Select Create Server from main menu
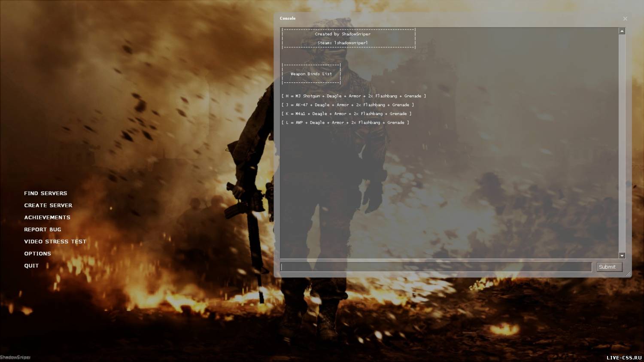644x362 pixels. click(48, 205)
